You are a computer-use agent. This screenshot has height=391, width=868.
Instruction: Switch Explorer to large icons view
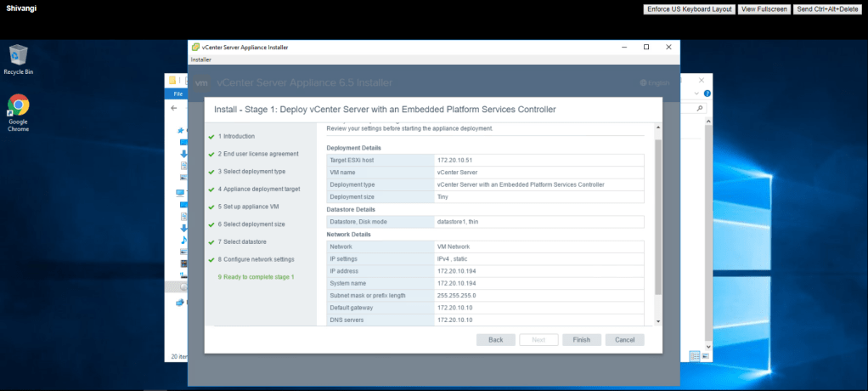(x=704, y=356)
